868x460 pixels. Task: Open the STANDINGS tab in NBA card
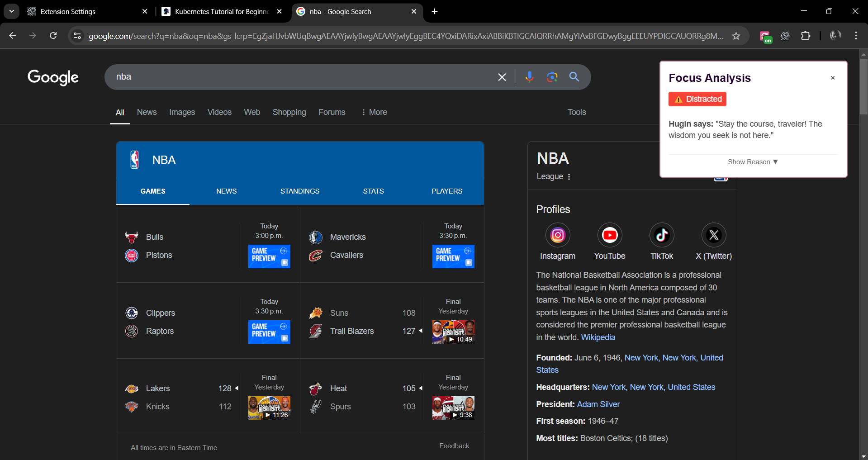point(300,191)
